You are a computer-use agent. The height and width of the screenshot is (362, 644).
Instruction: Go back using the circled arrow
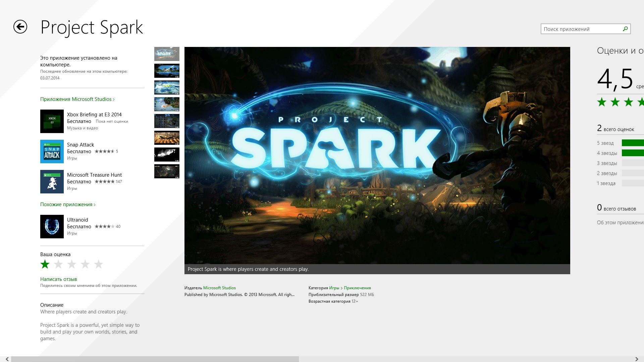point(20,27)
